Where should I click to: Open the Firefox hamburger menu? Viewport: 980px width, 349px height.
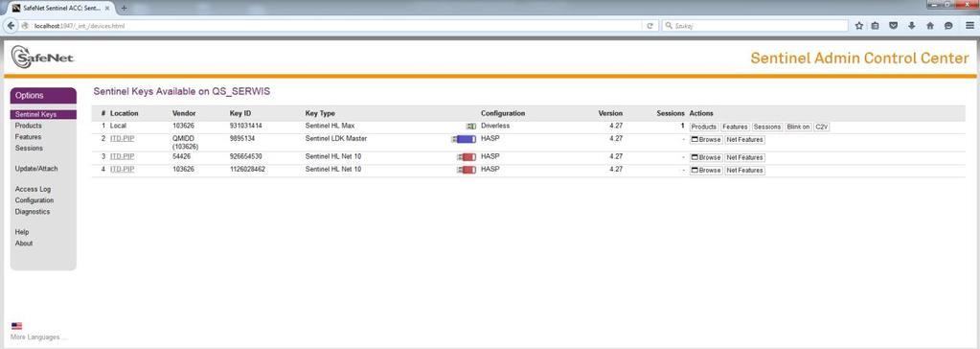pyautogui.click(x=969, y=26)
